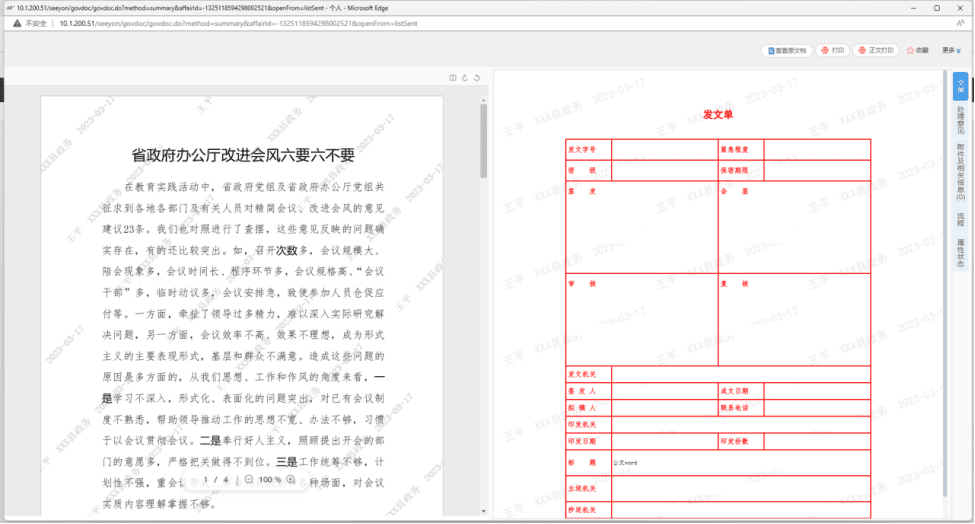Click the document viewer vertical scrollbar thumb
Image resolution: width=975 pixels, height=524 pixels.
(x=483, y=141)
